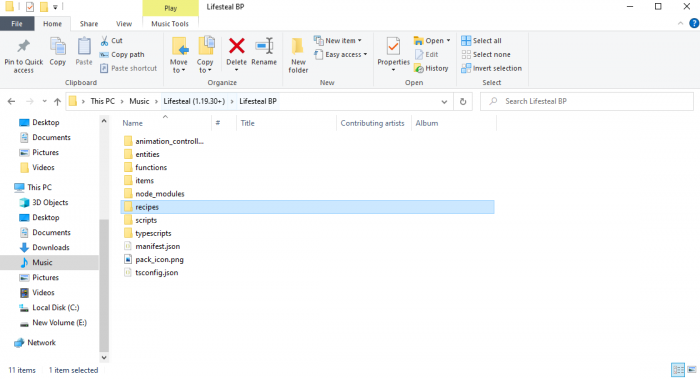Click the Edit command in Open group
Image resolution: width=700 pixels, height=379 pixels.
(x=426, y=54)
